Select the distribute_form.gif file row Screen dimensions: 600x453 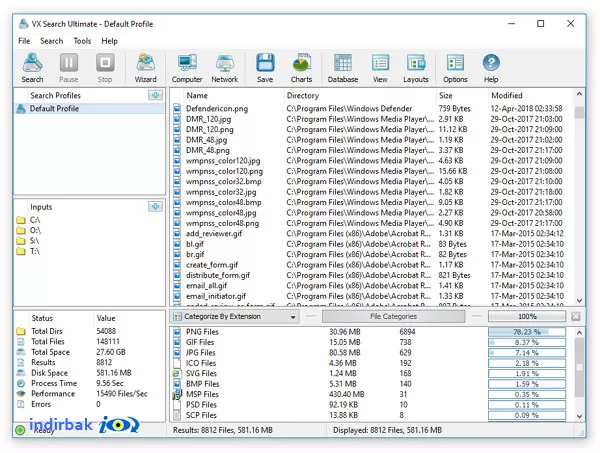point(373,275)
